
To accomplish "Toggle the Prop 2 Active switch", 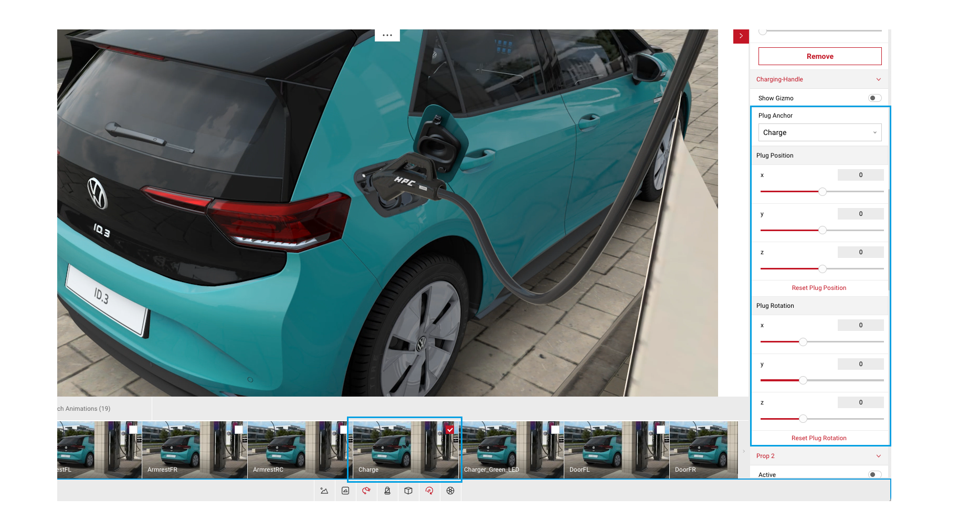I will [874, 474].
